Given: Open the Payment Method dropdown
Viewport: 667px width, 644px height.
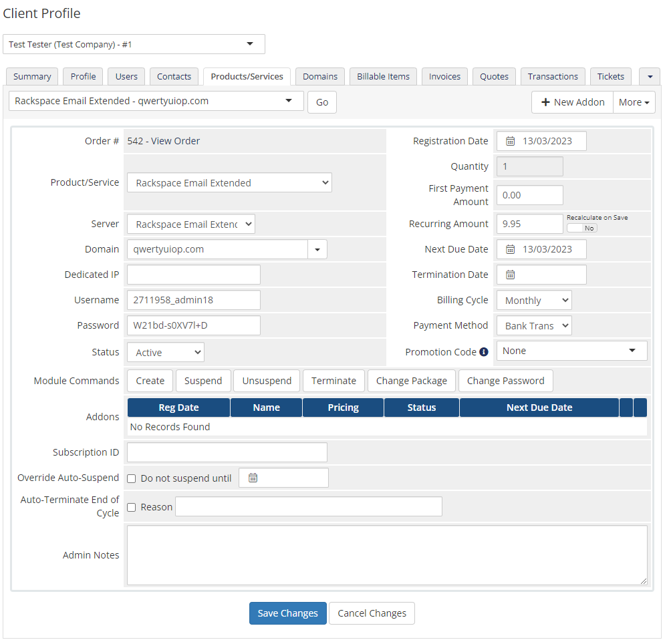Looking at the screenshot, I should pyautogui.click(x=534, y=326).
